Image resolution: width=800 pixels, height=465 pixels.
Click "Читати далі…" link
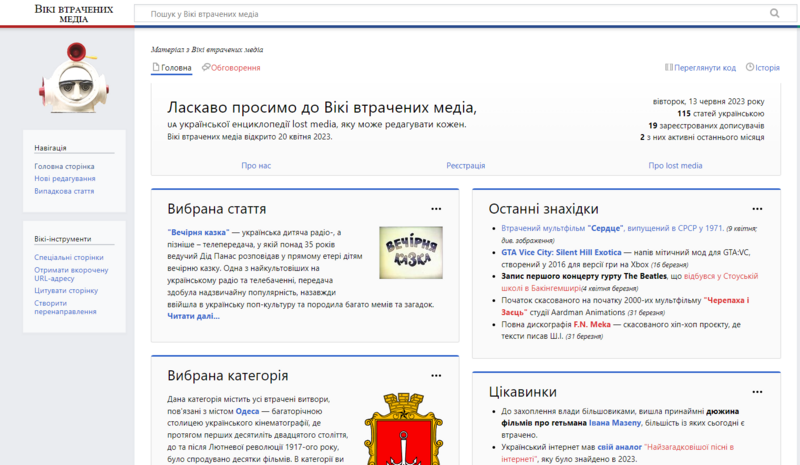193,316
